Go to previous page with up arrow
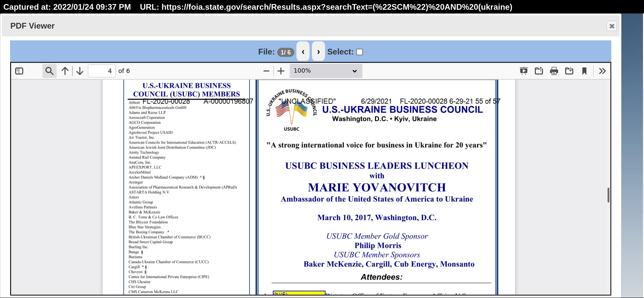Viewport: 644px width, 298px height. tap(65, 71)
